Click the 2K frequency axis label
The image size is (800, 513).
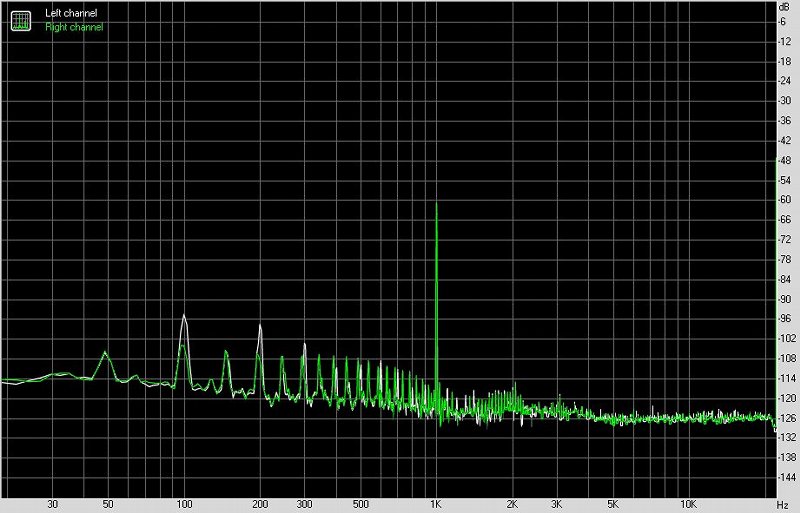[x=512, y=504]
